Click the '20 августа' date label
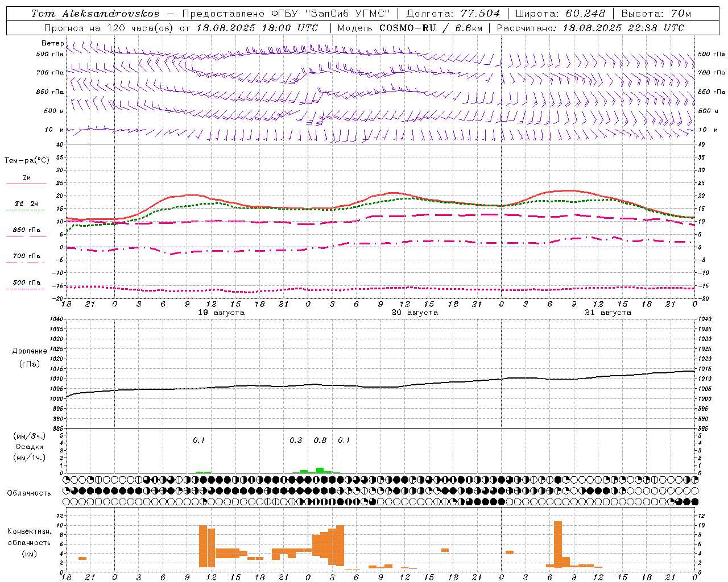This screenshot has width=728, height=582. [x=415, y=313]
